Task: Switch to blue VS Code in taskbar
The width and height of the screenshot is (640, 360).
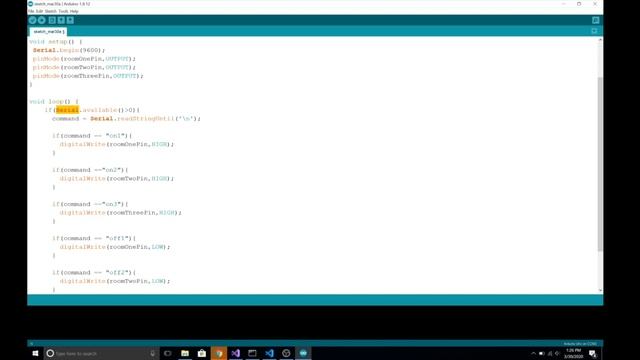Action: [269, 353]
